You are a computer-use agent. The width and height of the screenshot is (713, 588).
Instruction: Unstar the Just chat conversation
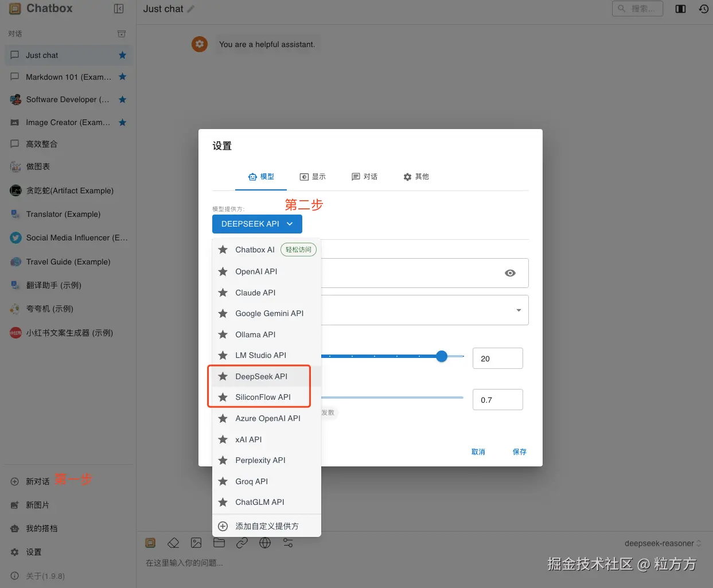[122, 55]
